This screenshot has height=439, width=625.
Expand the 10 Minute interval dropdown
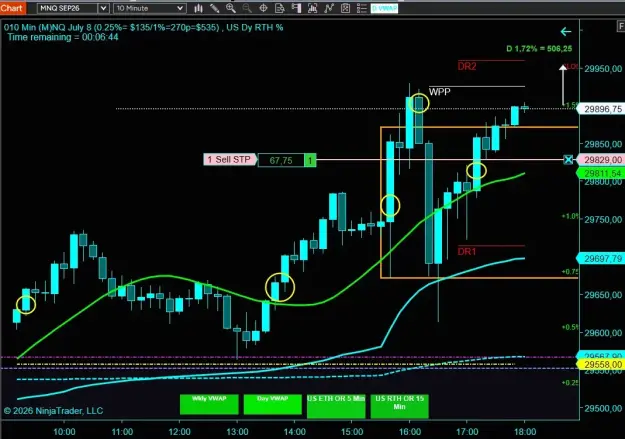click(180, 8)
